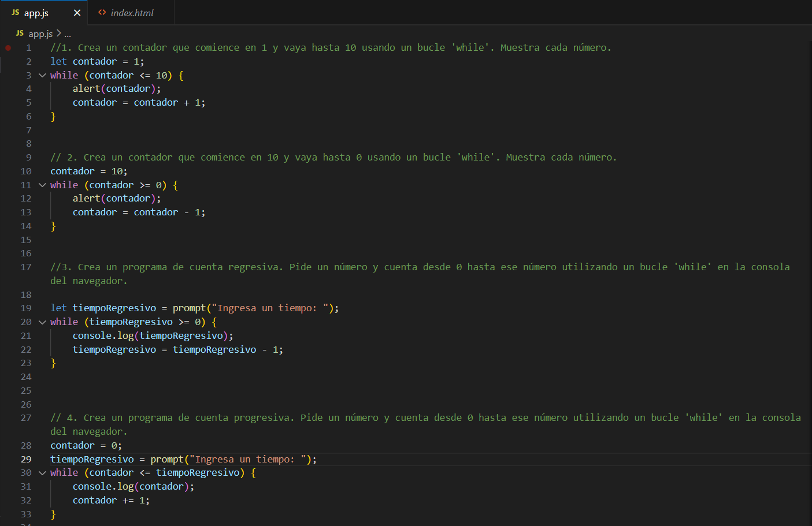Click 'while (contador >= 0) {' on line 11

tap(114, 185)
